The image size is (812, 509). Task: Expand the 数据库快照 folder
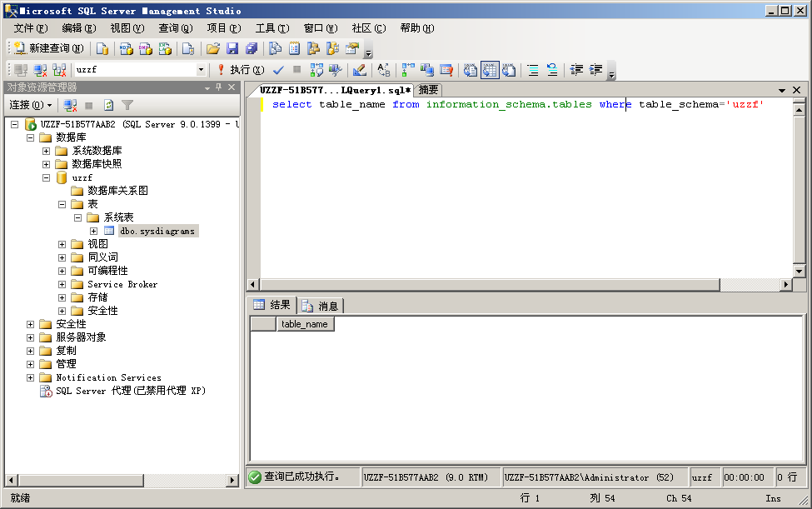(x=46, y=165)
